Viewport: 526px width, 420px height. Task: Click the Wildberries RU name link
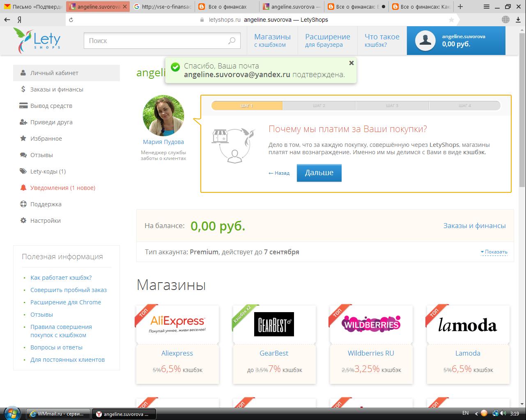371,353
